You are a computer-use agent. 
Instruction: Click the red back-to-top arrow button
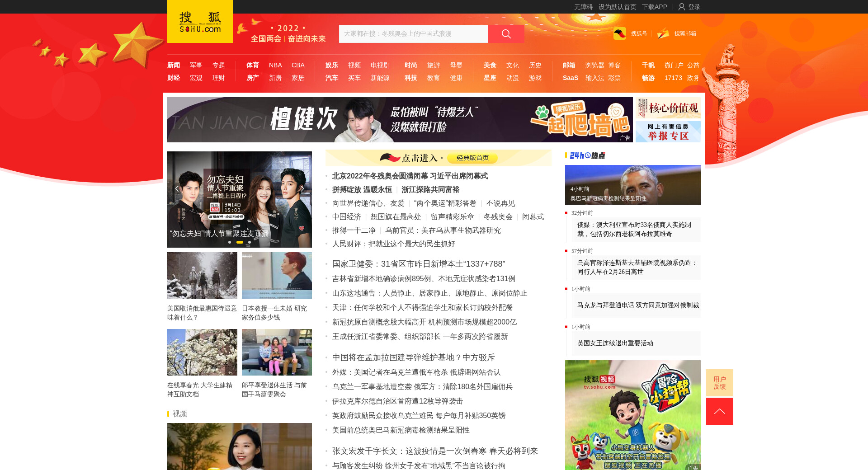tap(720, 411)
